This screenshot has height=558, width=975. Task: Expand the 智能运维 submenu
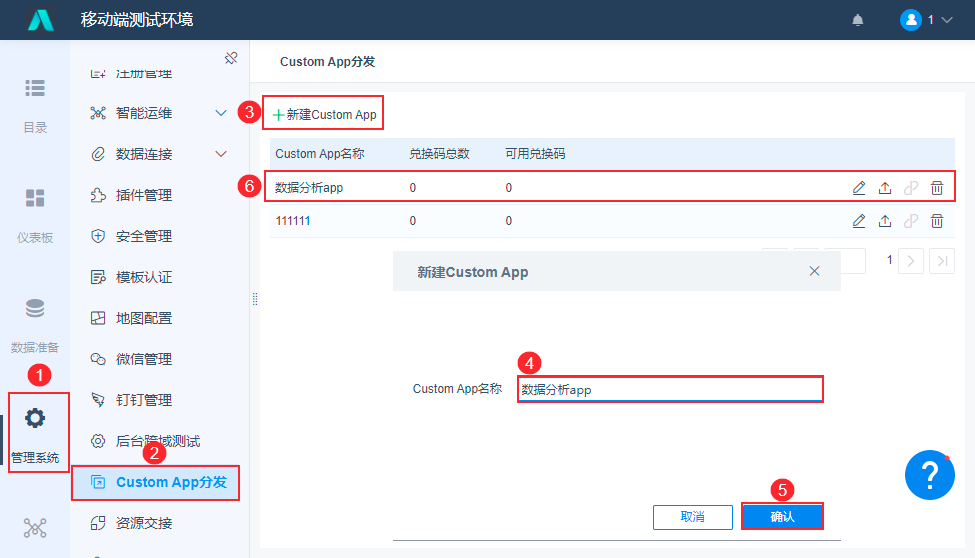pos(221,113)
